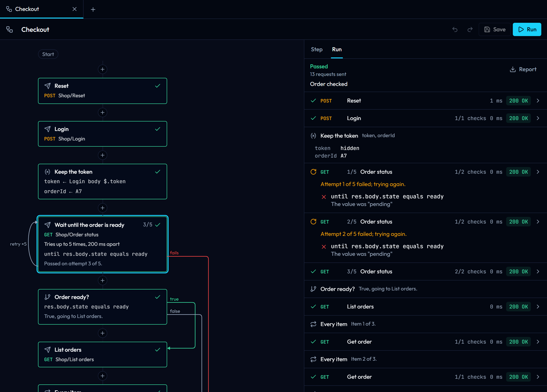Click the branch icon on Order ready? node

[x=47, y=297]
